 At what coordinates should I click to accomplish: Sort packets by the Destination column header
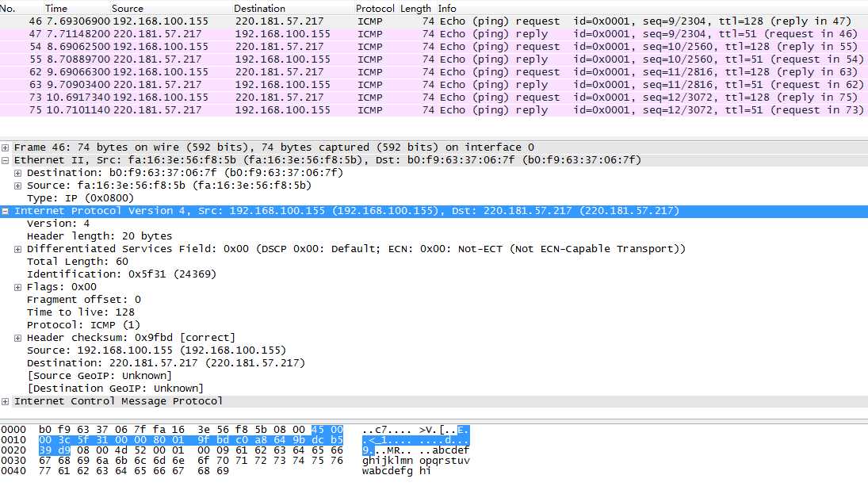[x=260, y=8]
